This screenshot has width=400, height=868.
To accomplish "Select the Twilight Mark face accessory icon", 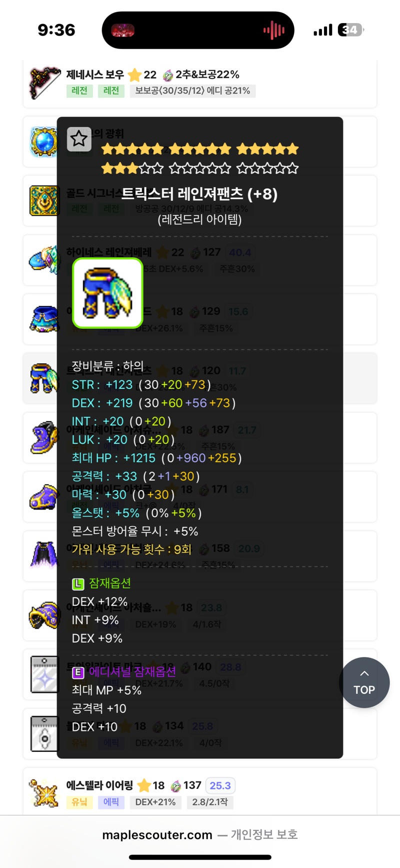I will pyautogui.click(x=44, y=674).
